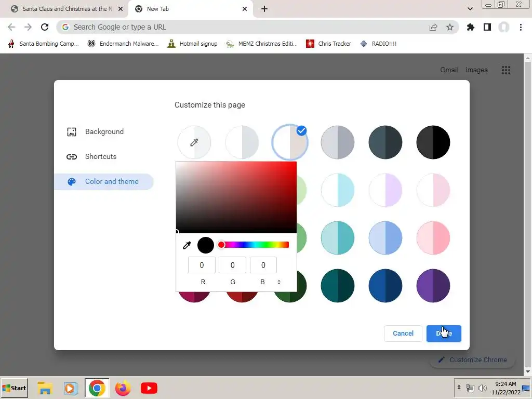Image resolution: width=532 pixels, height=399 pixels.
Task: Select the medium gray theme swatch
Action: [x=338, y=142]
